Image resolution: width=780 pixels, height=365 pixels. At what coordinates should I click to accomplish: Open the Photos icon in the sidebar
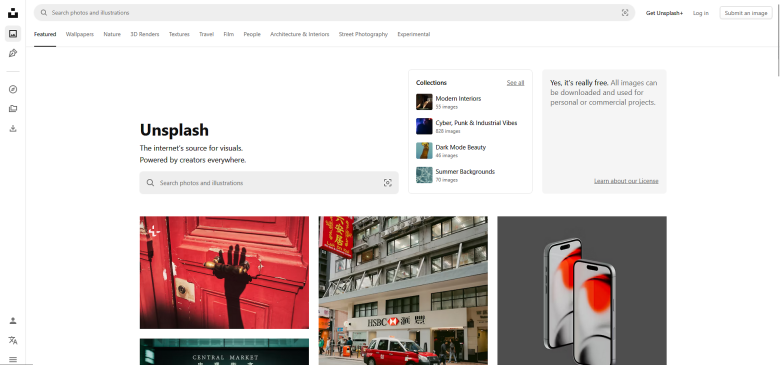(13, 34)
